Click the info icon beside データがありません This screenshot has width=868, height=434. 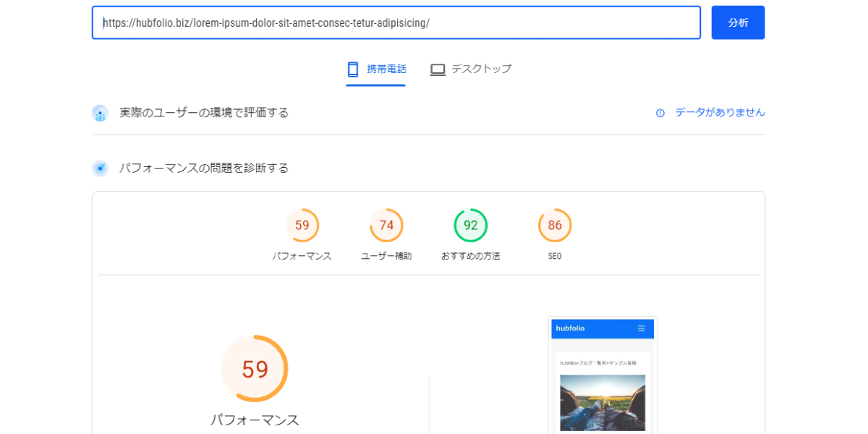pyautogui.click(x=660, y=113)
